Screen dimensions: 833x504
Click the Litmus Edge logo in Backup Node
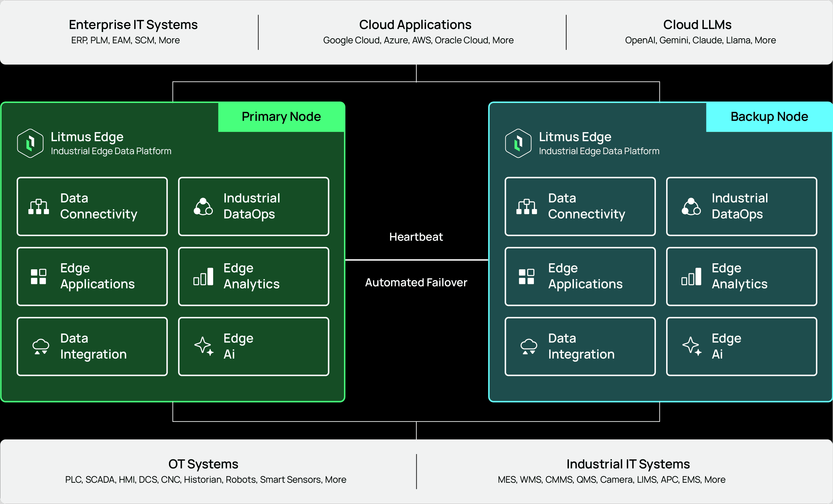point(518,143)
